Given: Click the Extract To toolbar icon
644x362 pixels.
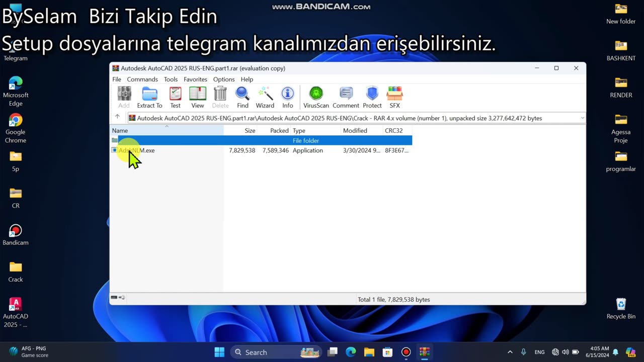Looking at the screenshot, I should (149, 98).
